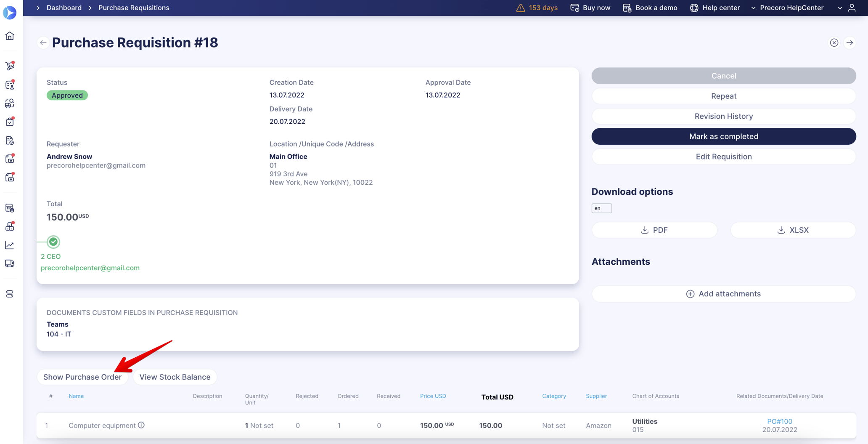Click the supplier search truck icon

point(10,103)
